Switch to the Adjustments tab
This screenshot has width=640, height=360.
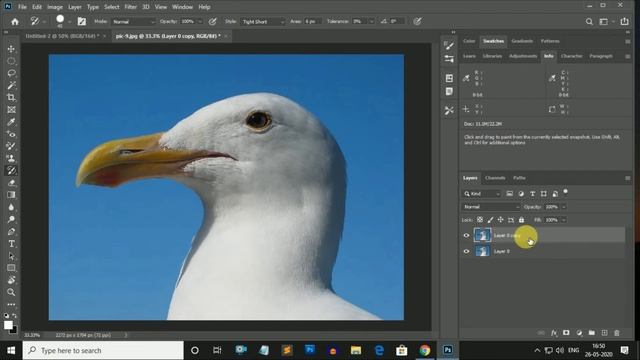click(x=523, y=56)
